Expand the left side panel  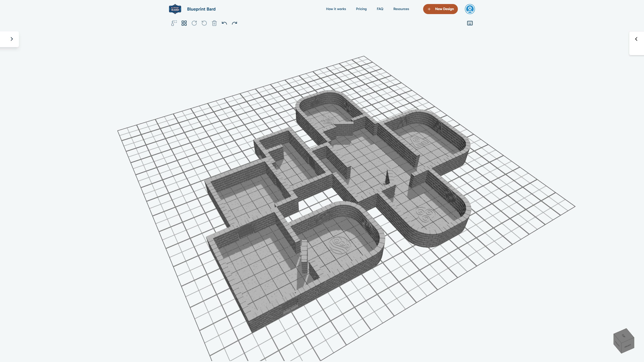[12, 39]
